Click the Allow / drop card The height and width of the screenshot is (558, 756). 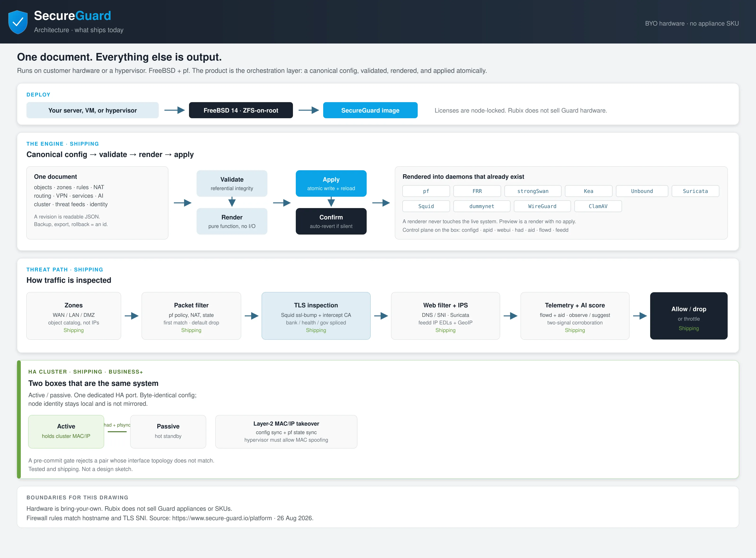689,316
